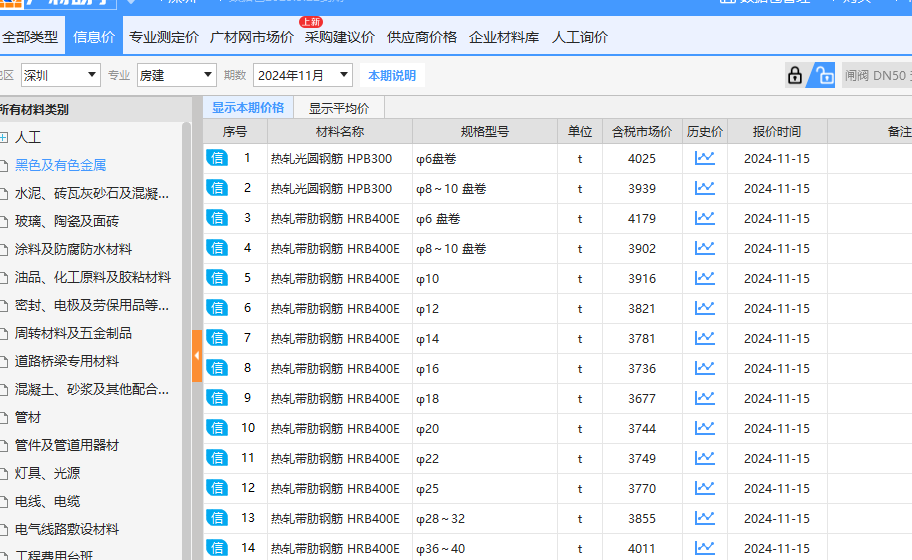Viewport: 912px width, 560px height.
Task: Click the category list vertical scrollbar
Action: [x=186, y=341]
